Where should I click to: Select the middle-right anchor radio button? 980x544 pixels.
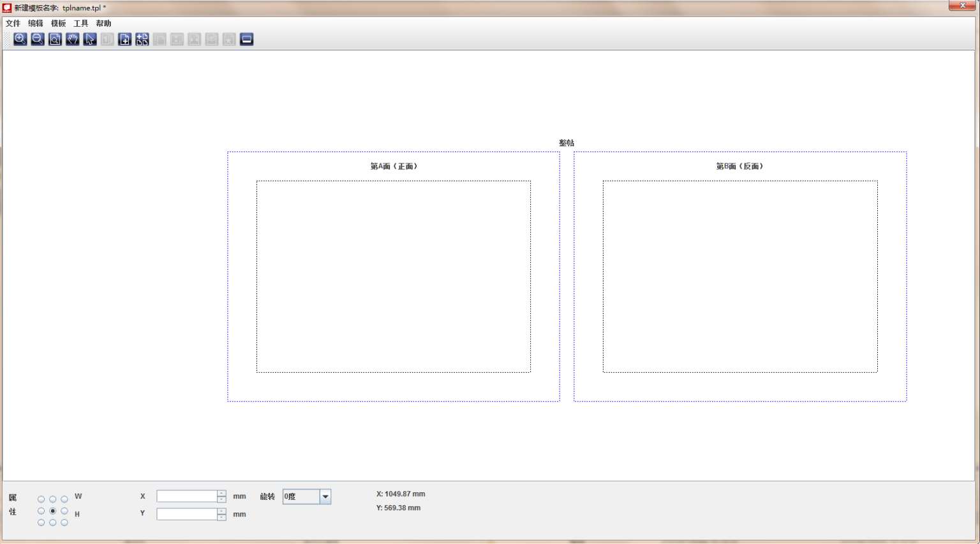pyautogui.click(x=64, y=511)
